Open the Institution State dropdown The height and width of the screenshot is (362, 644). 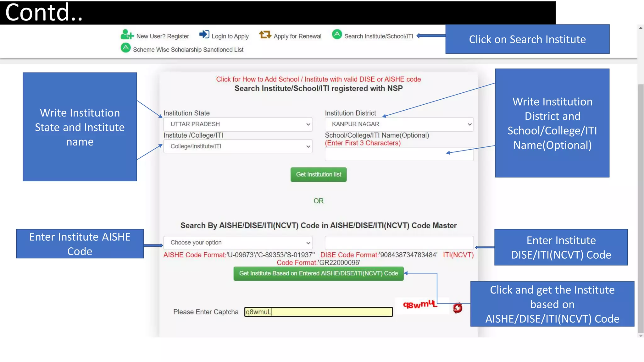[238, 124]
